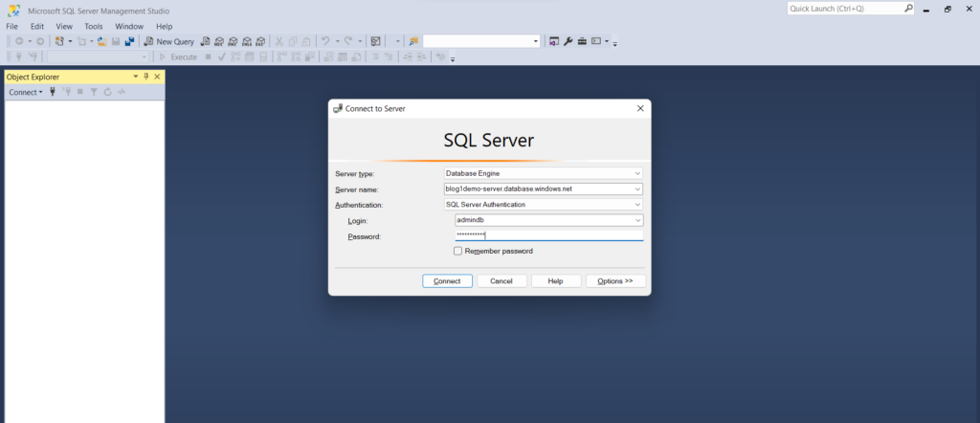Click the Analysis Services XMLA Query icon
Image resolution: width=980 pixels, height=423 pixels.
[x=247, y=42]
